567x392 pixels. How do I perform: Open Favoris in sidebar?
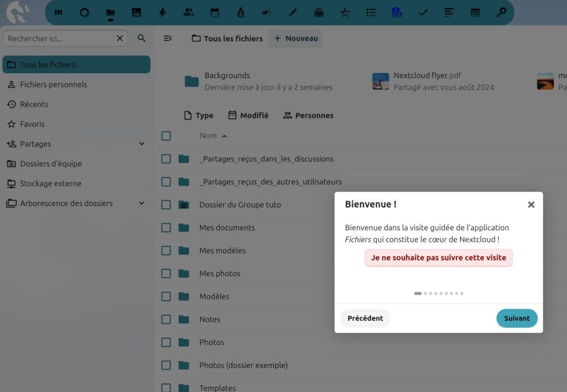click(76, 124)
